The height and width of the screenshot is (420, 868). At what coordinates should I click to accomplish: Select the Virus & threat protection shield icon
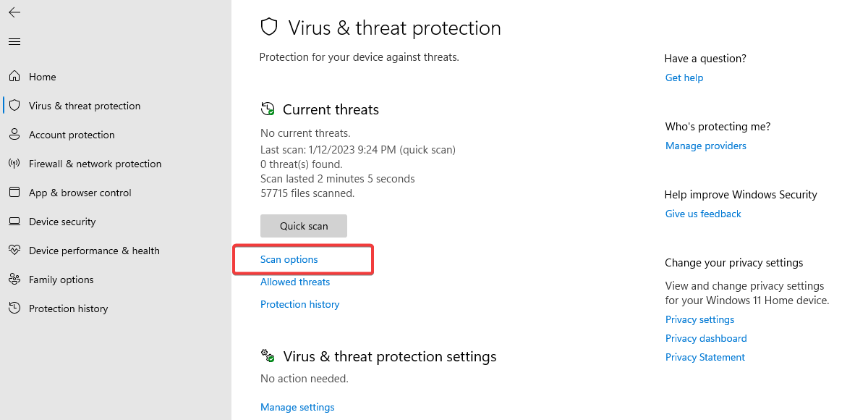coord(14,106)
